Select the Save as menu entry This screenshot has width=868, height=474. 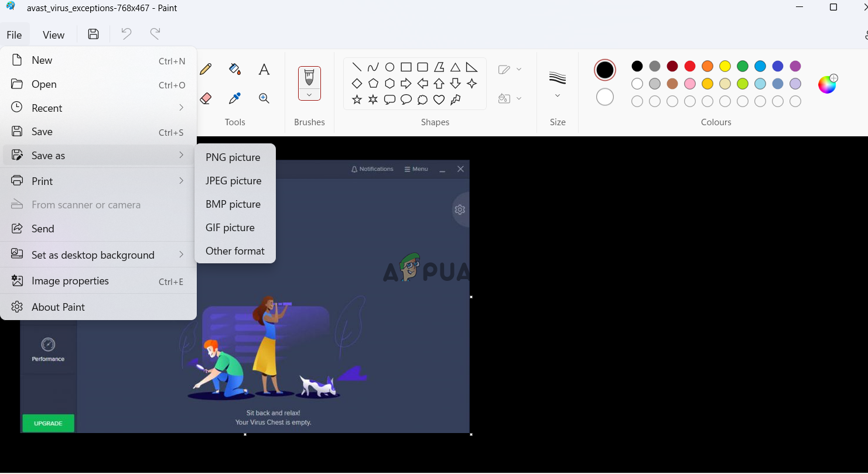(98, 155)
